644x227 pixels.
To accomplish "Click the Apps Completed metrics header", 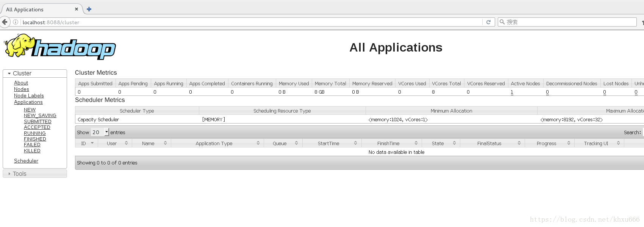I will [x=207, y=83].
